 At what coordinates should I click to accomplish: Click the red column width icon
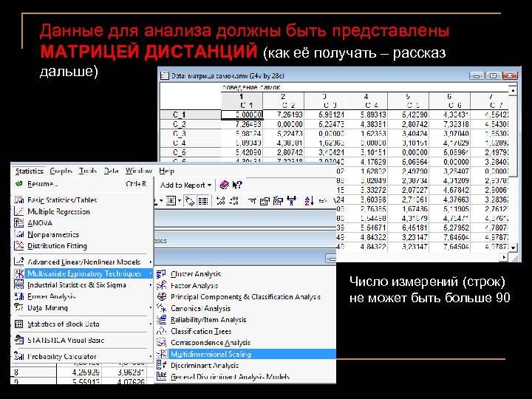(x=252, y=201)
